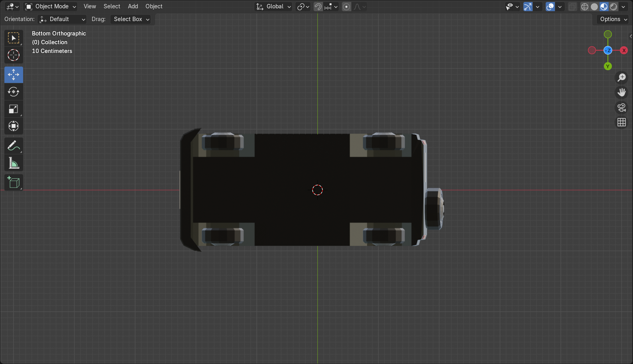Open the Object Mode dropdown
The height and width of the screenshot is (364, 633).
pos(51,6)
